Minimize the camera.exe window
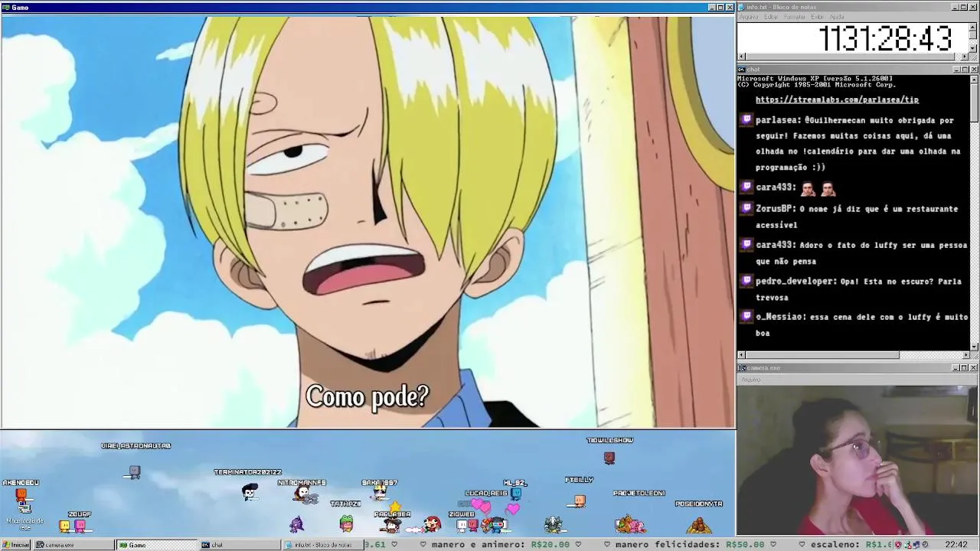Viewport: 980px width, 551px height. pos(956,368)
